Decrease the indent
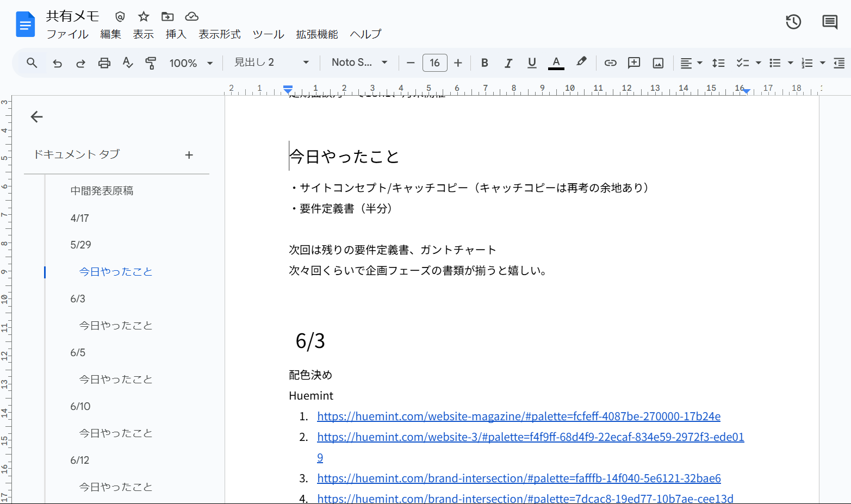The width and height of the screenshot is (851, 504). [x=839, y=63]
